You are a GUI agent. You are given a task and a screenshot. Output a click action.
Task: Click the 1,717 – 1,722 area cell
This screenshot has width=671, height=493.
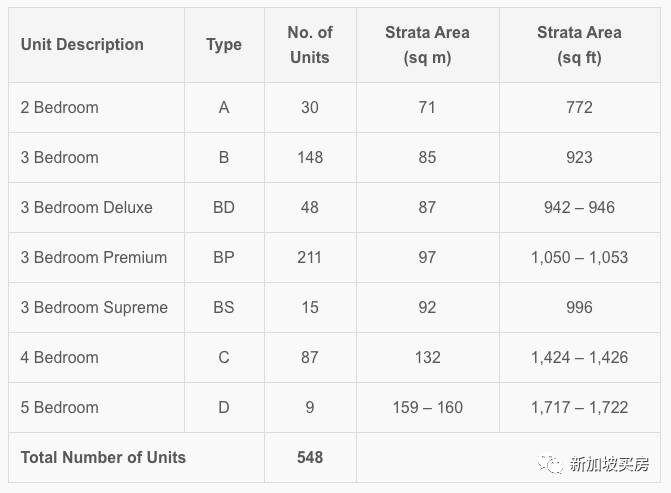pos(579,407)
